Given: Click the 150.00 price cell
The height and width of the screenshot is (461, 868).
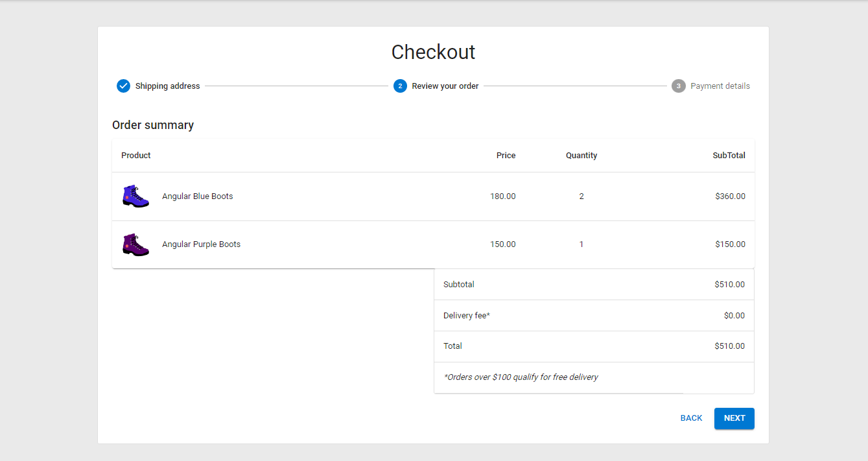Looking at the screenshot, I should 503,244.
